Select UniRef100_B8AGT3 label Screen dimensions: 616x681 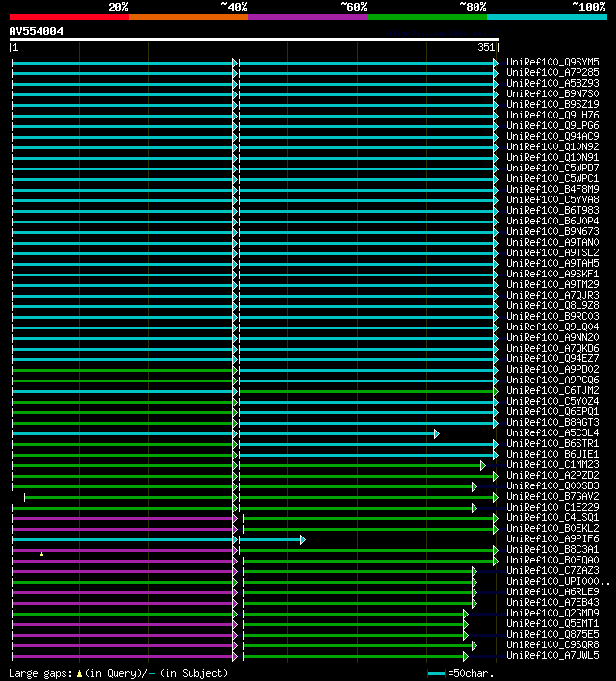point(552,422)
